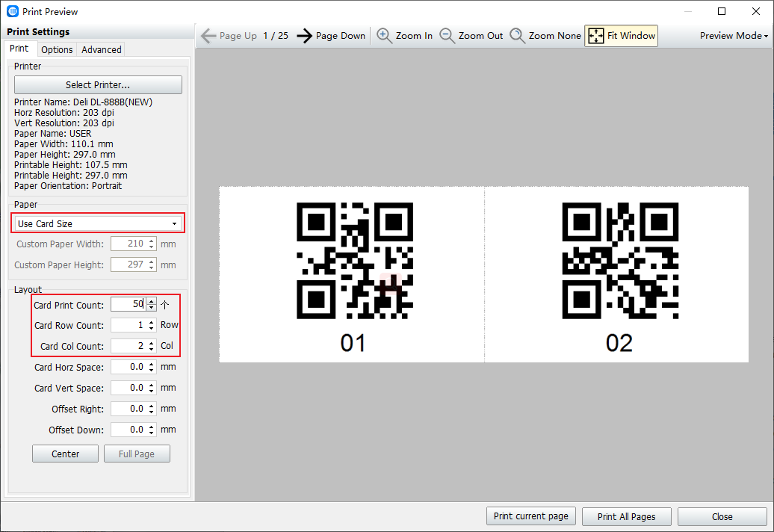
Task: Adjust the Offset Down spinner arrows
Action: (152, 430)
